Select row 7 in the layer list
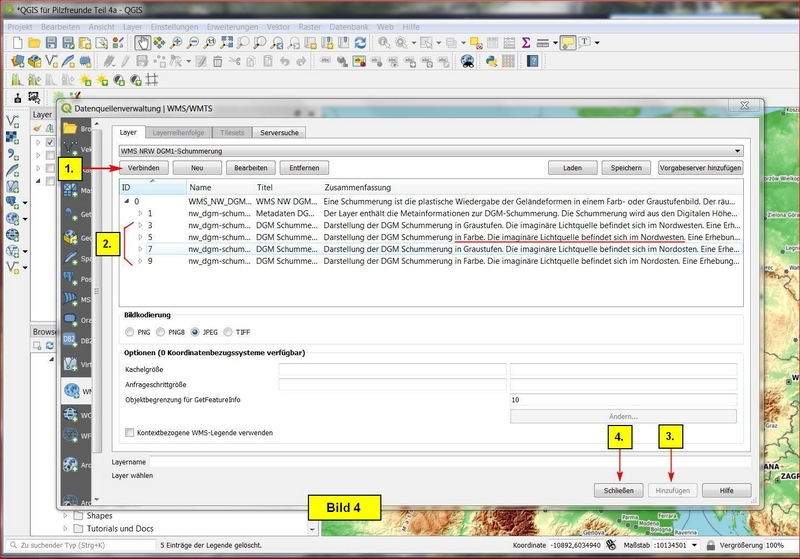Viewport: 800px width, 559px height. coord(431,249)
